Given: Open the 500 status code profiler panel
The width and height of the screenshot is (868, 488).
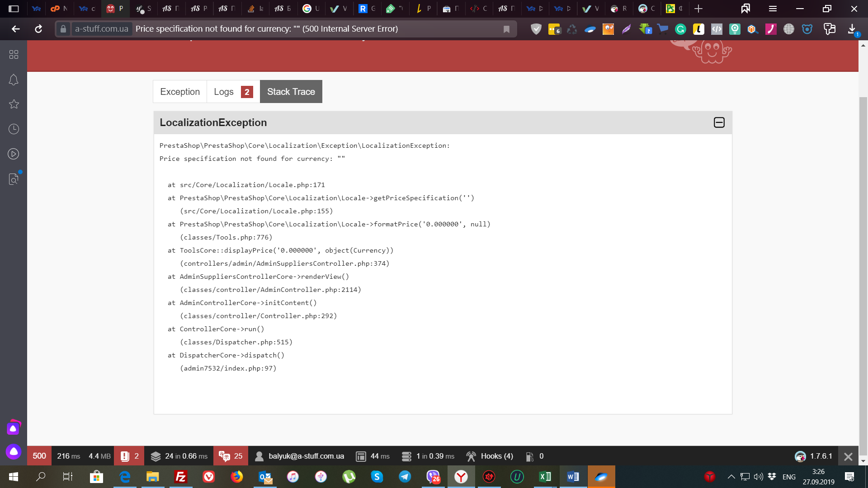Looking at the screenshot, I should [39, 456].
